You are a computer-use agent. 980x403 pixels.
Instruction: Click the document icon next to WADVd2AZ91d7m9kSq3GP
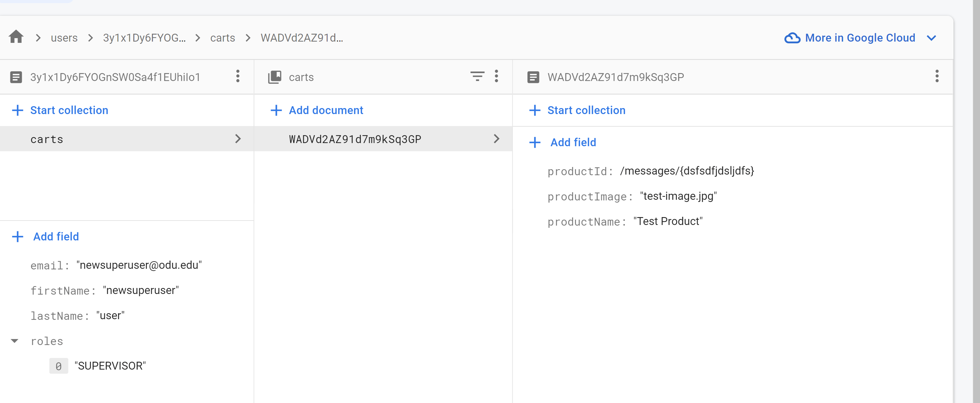[534, 77]
